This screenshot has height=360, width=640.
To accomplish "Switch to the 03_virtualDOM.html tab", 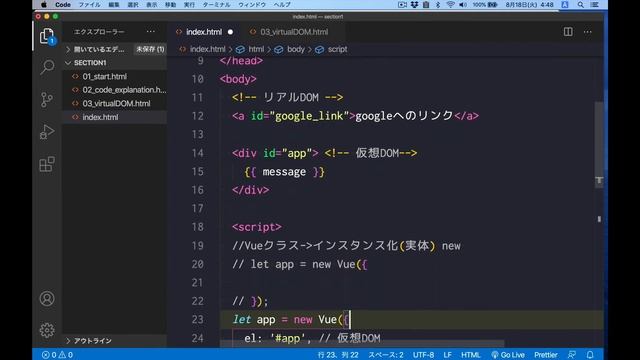I will pos(293,32).
